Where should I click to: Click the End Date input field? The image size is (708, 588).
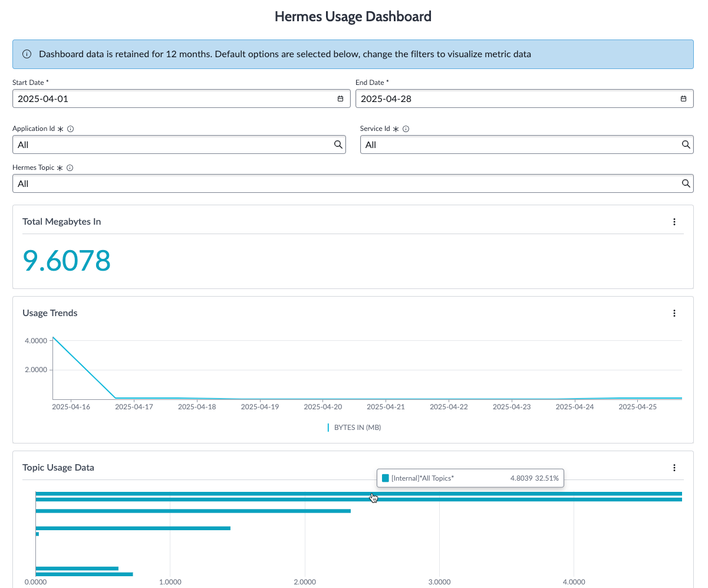(525, 98)
